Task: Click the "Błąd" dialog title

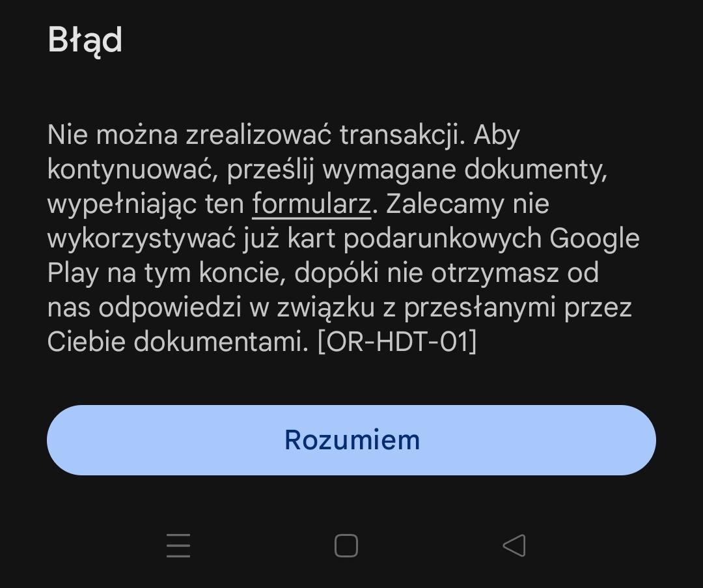Action: (x=85, y=40)
